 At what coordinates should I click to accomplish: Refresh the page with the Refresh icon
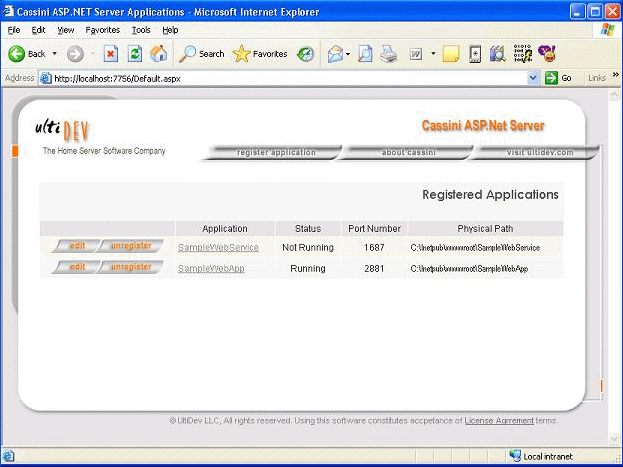[135, 54]
